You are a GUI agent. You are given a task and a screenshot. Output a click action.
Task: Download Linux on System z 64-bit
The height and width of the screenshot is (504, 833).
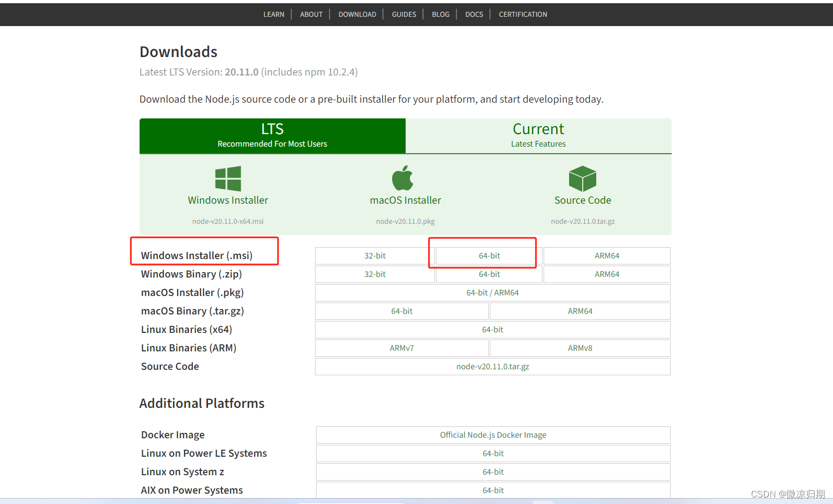click(493, 472)
